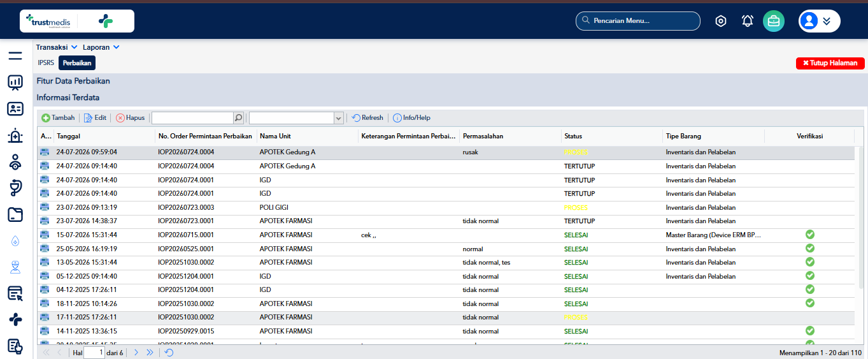Select the Perbaikan tab
The width and height of the screenshot is (868, 359).
point(77,62)
